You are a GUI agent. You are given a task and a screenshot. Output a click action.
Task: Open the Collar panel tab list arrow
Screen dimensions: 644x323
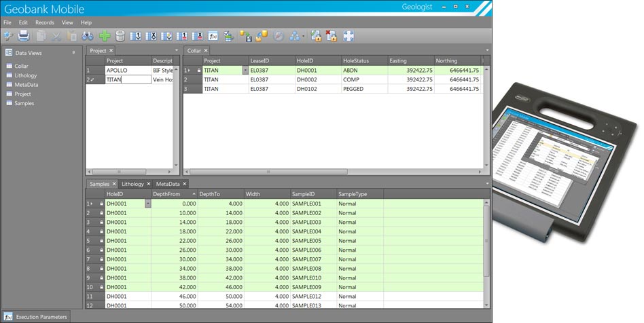pyautogui.click(x=487, y=50)
